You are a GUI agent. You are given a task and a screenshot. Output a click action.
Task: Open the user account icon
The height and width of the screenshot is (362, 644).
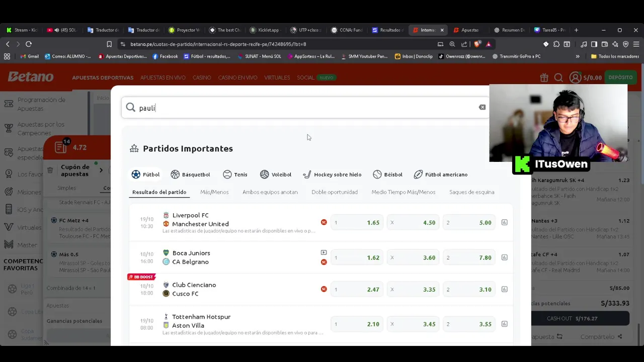tap(575, 77)
